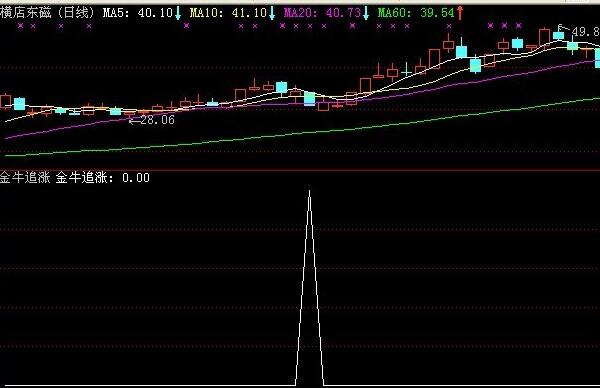The width and height of the screenshot is (600, 388).
Task: Click the 金牛追涨 indicator name
Action: coord(25,178)
